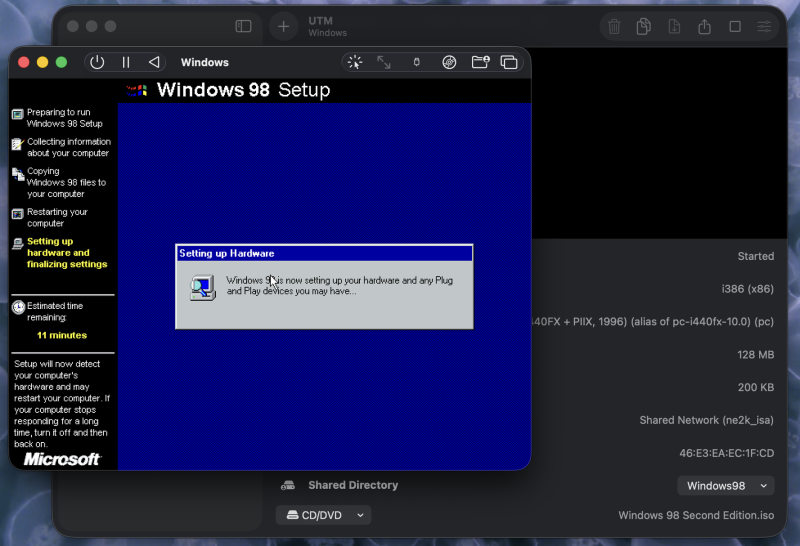Click the '128 MB' memory value

pyautogui.click(x=756, y=355)
